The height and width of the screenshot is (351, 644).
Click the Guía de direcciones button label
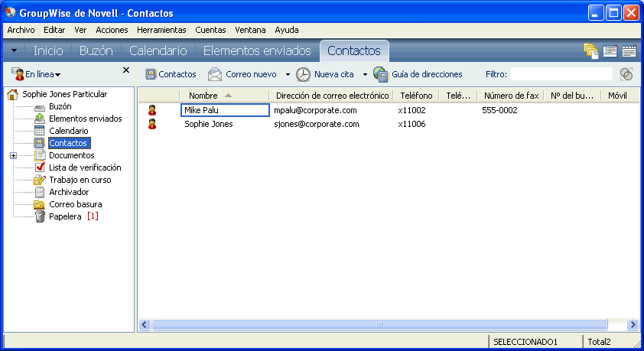pyautogui.click(x=427, y=74)
